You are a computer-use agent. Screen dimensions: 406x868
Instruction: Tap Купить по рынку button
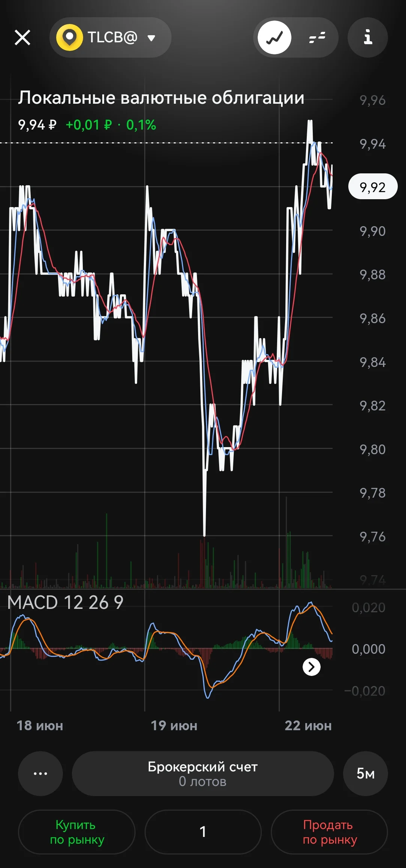[x=77, y=832]
